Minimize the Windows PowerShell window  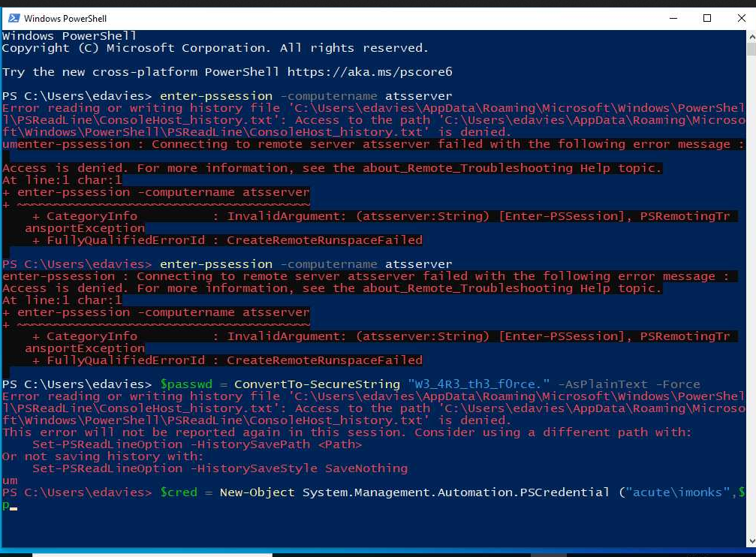(672, 18)
